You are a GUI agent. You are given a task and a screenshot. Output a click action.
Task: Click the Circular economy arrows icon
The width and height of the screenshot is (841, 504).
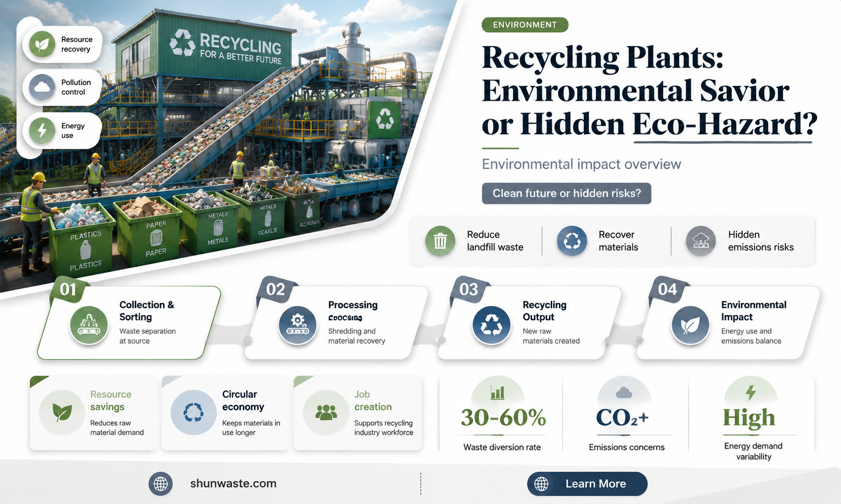pos(193,413)
